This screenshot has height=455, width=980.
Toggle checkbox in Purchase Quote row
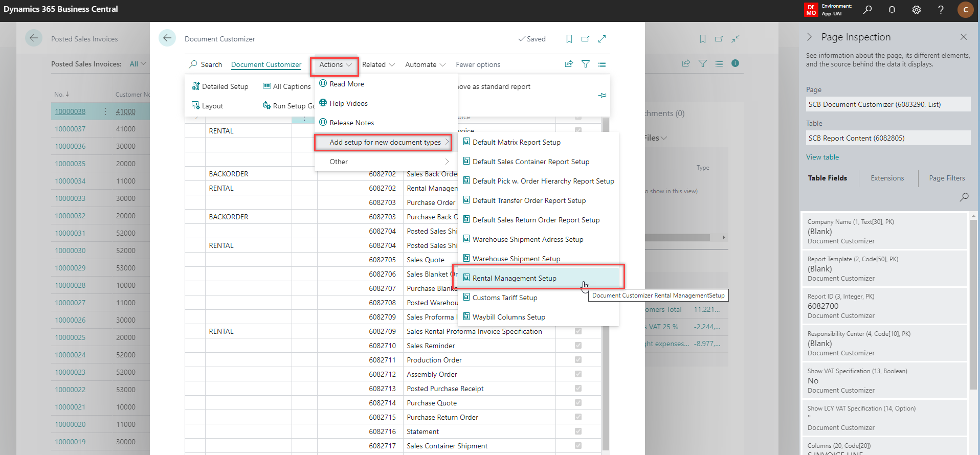[578, 403]
